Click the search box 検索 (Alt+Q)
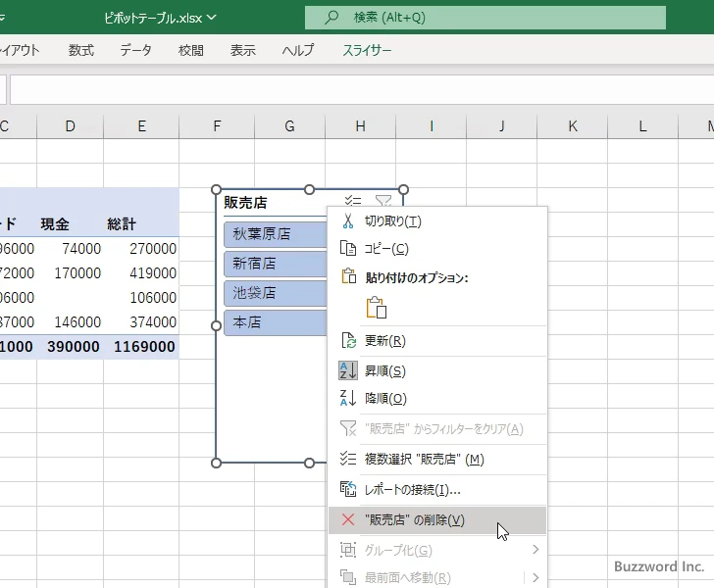Viewport: 714px width, 588px height. pyautogui.click(x=484, y=18)
